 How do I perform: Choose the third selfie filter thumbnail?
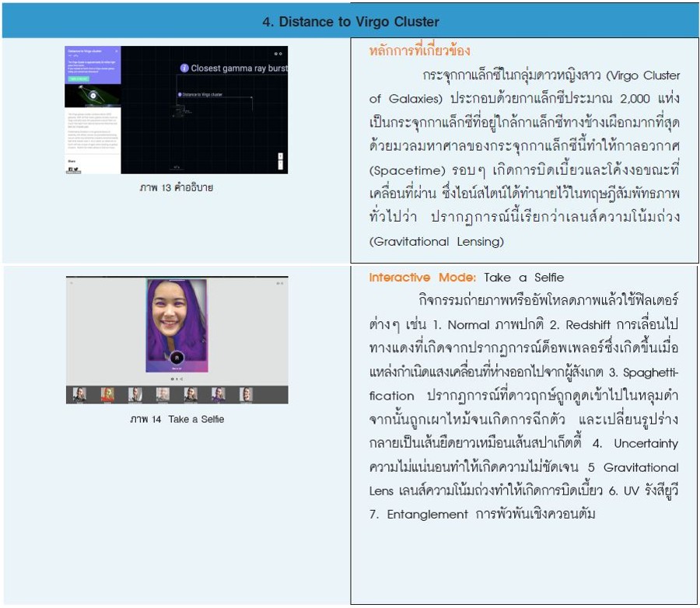[135, 394]
